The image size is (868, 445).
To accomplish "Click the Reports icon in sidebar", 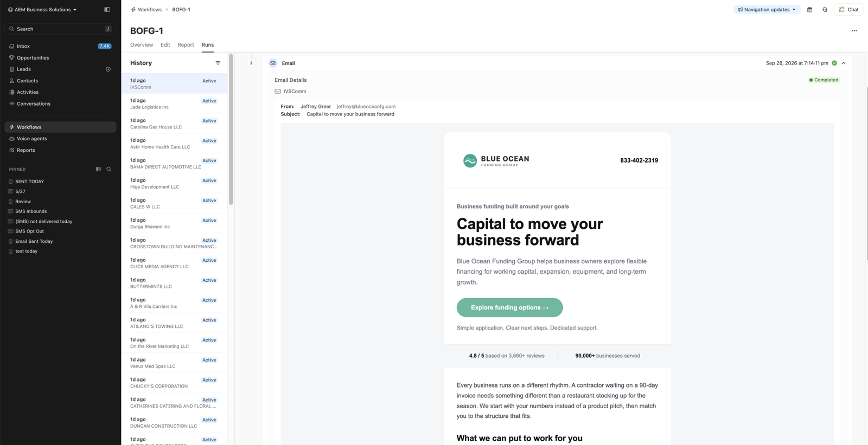I will [11, 150].
